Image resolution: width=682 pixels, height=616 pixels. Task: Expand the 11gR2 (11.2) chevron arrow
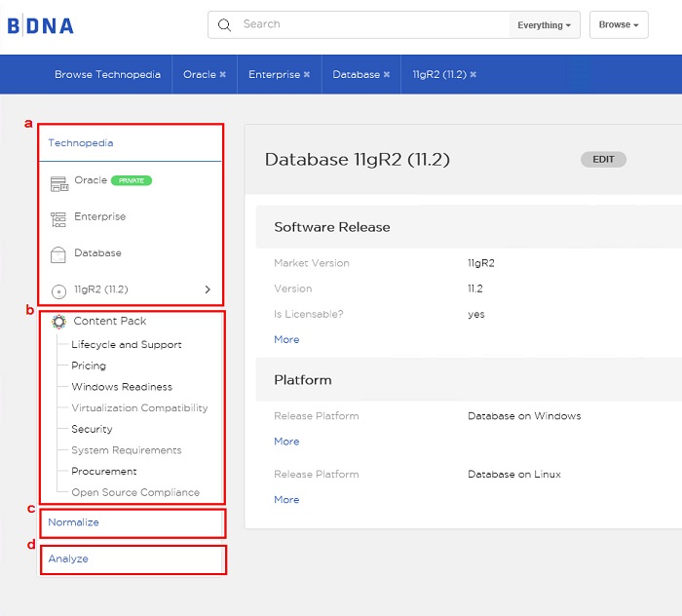coord(208,289)
